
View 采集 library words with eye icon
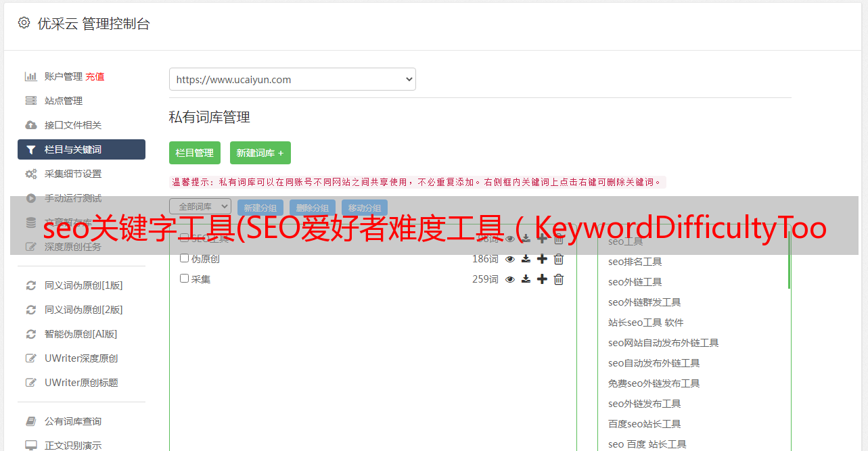[x=510, y=279]
